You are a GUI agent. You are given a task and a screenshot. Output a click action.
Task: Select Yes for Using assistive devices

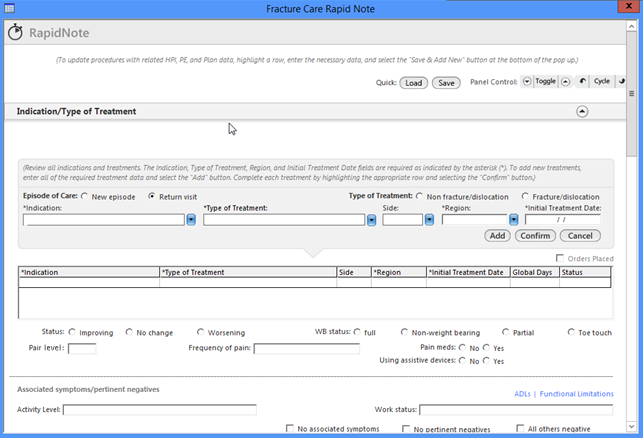pyautogui.click(x=486, y=360)
